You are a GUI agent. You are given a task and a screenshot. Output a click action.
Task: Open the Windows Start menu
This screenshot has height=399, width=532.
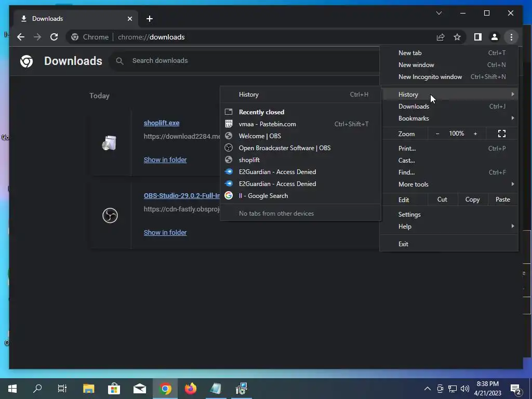12,389
